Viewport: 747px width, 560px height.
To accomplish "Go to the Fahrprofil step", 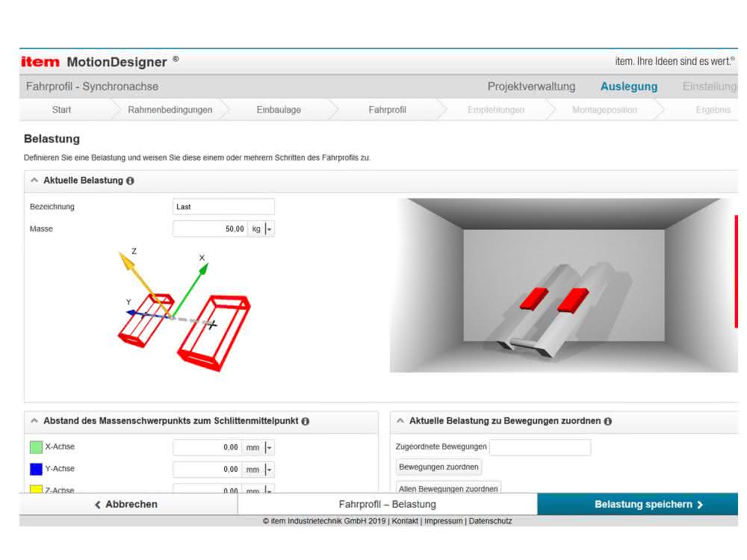I will pyautogui.click(x=387, y=110).
